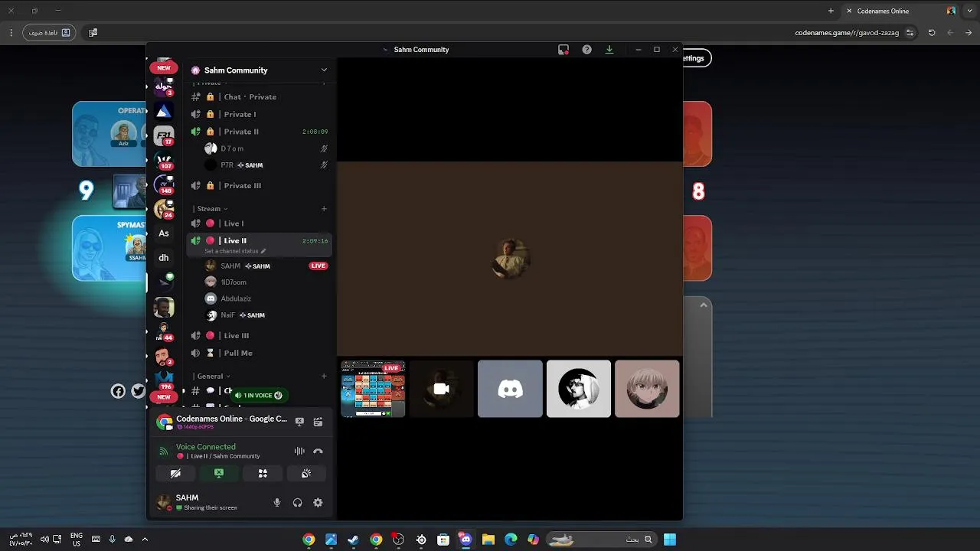The width and height of the screenshot is (980, 551).
Task: Join the Private I voice channel
Action: coord(260,114)
